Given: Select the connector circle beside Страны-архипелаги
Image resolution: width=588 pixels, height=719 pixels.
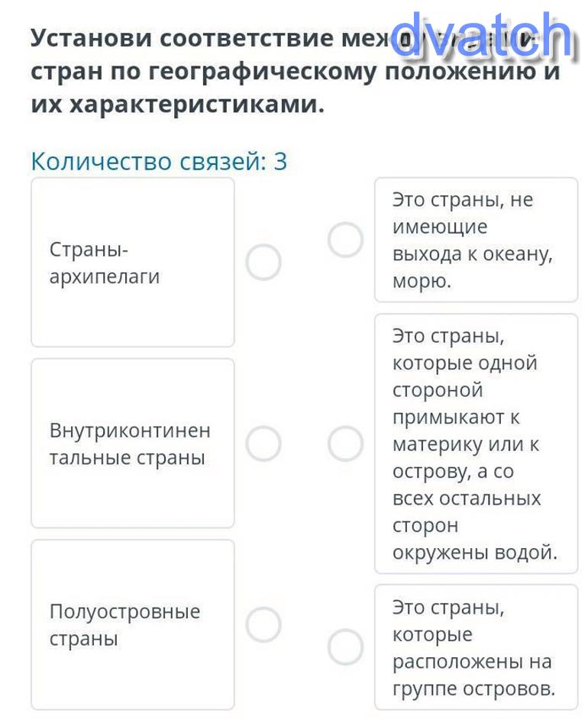Looking at the screenshot, I should coord(263,263).
